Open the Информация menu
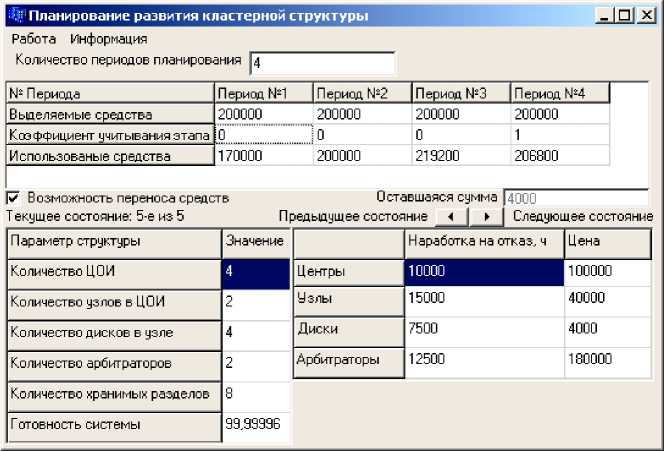 pyautogui.click(x=109, y=39)
